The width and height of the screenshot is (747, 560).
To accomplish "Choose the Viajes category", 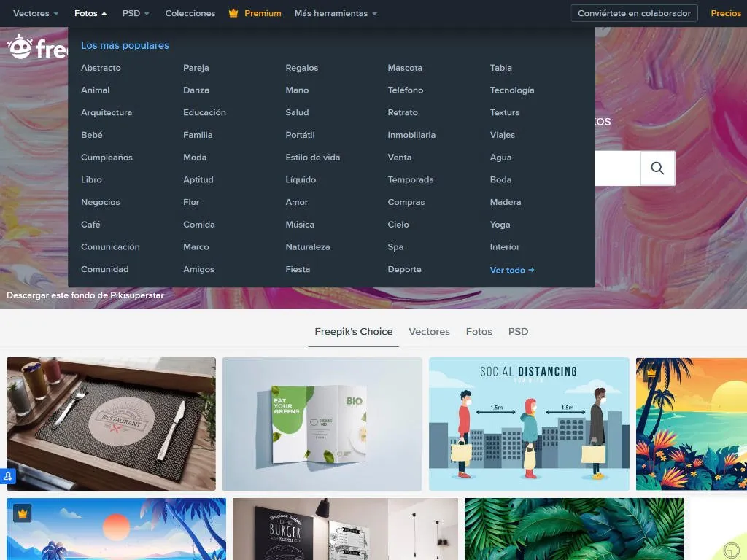I will click(502, 135).
